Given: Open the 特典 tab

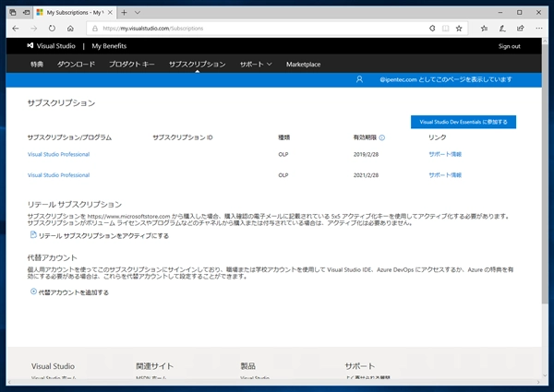Looking at the screenshot, I should click(x=37, y=65).
